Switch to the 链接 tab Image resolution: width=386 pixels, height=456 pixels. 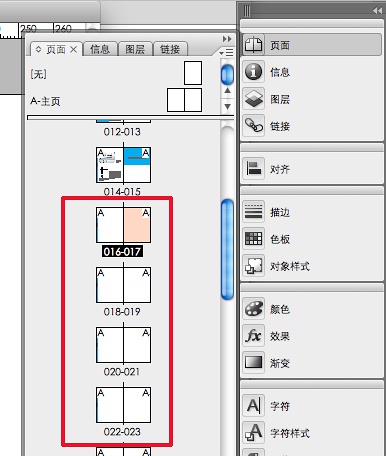point(170,49)
